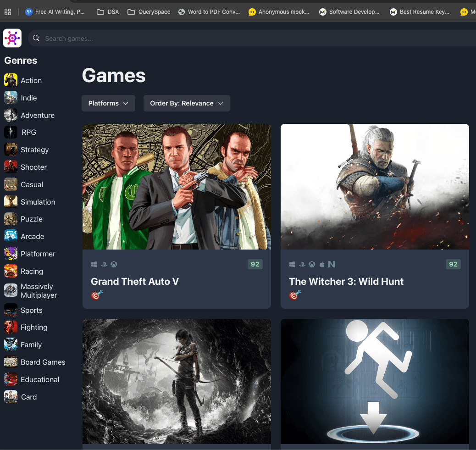Viewport: 476px width, 450px height.
Task: Open The Witcher 3 cover image
Action: [375, 187]
